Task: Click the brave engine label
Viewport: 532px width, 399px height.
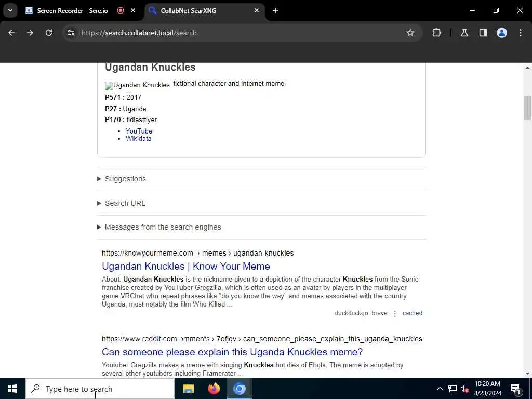Action: point(379,313)
